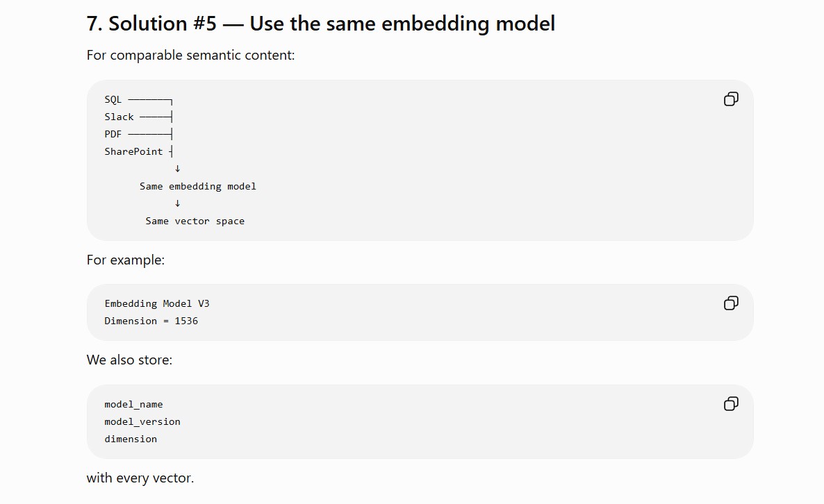Click the 'Solution #5' section heading
The width and height of the screenshot is (824, 504).
(x=320, y=24)
